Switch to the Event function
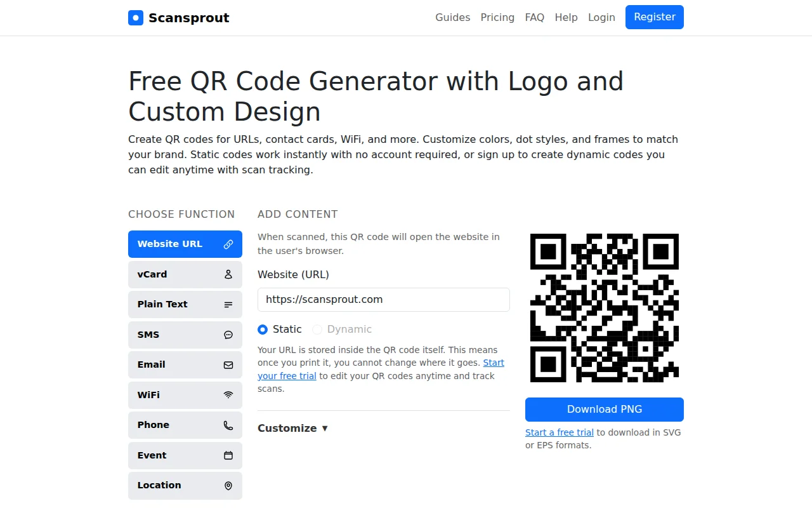This screenshot has height=508, width=812. point(185,455)
